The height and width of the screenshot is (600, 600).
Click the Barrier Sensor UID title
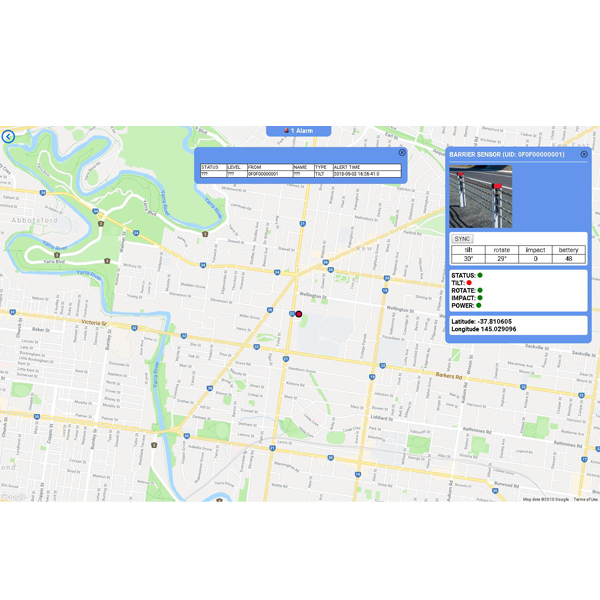[507, 155]
